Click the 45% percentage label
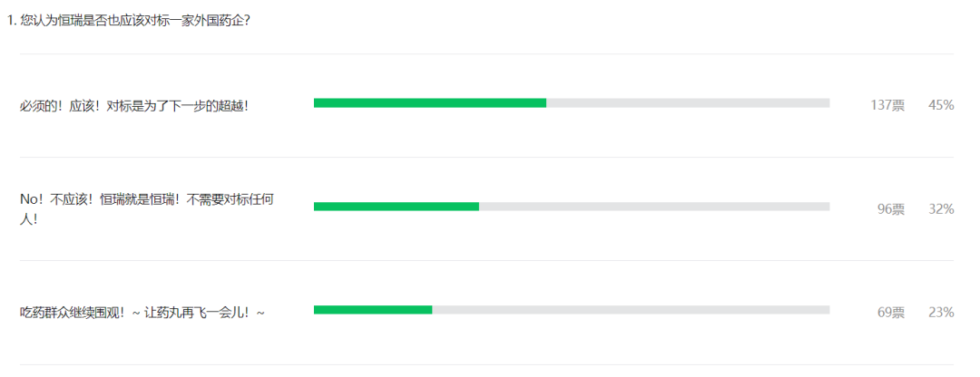The image size is (980, 377). point(941,105)
